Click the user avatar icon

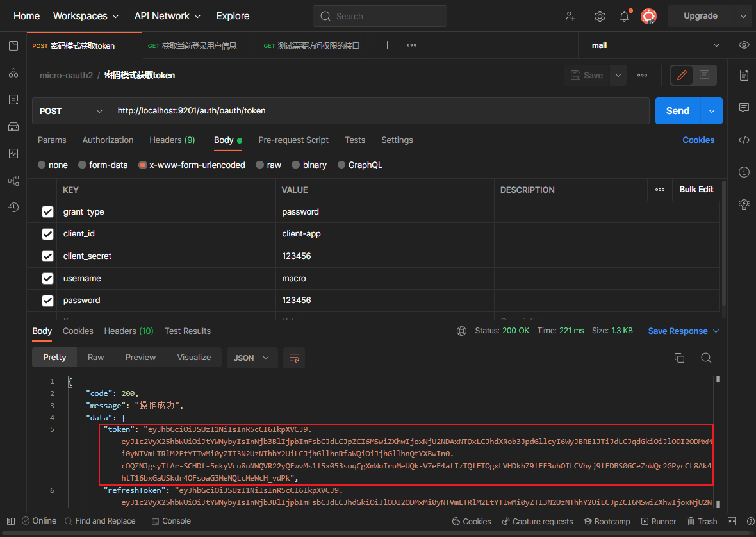pyautogui.click(x=648, y=17)
